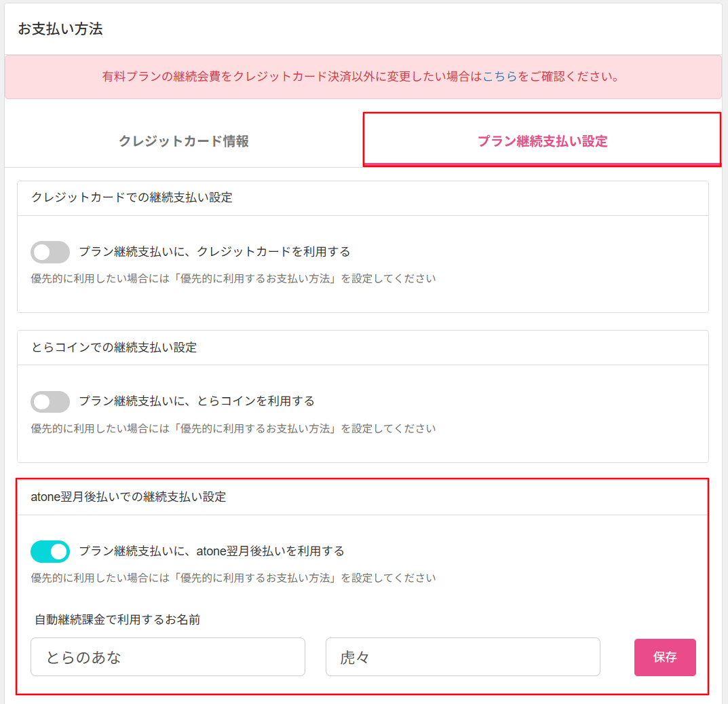Image resolution: width=728 pixels, height=704 pixels.
Task: Enable credit card recurring payment toggle
Action: 50,252
